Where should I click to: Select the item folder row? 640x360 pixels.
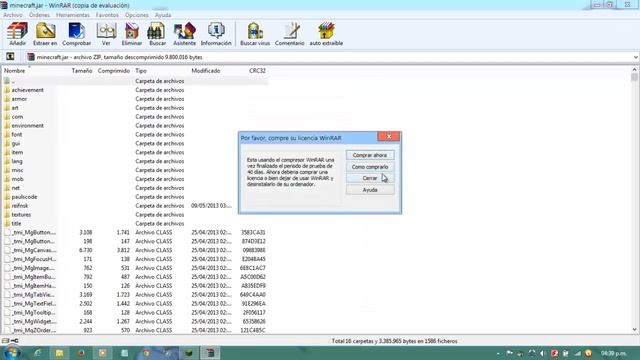(x=135, y=152)
